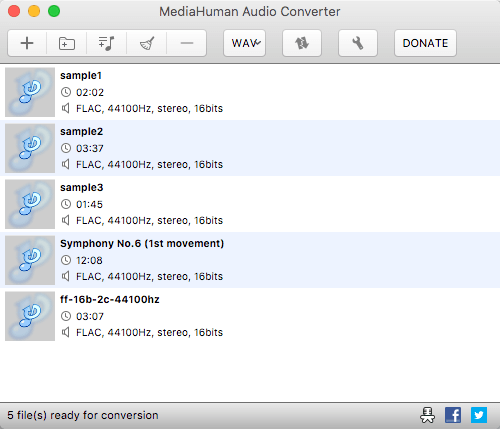Start conversion with the arrows icon
Screen dimensions: 500x429
pyautogui.click(x=302, y=43)
